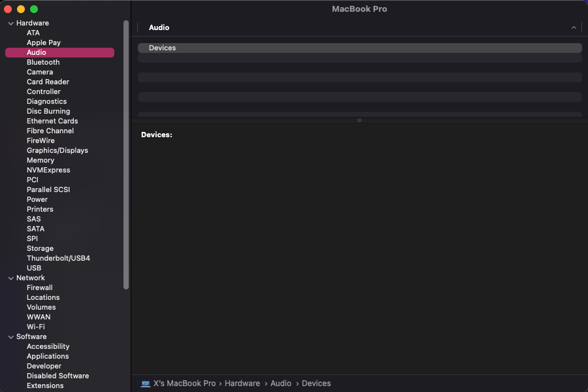Collapse the Software section chevron
Screen dimensions: 588x392
click(11, 337)
